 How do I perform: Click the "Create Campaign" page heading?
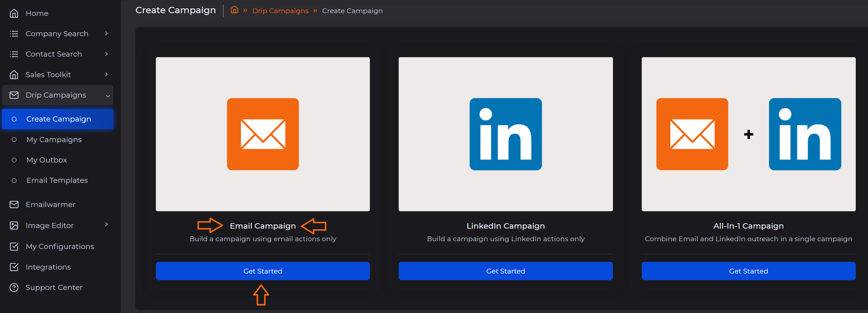coord(176,10)
